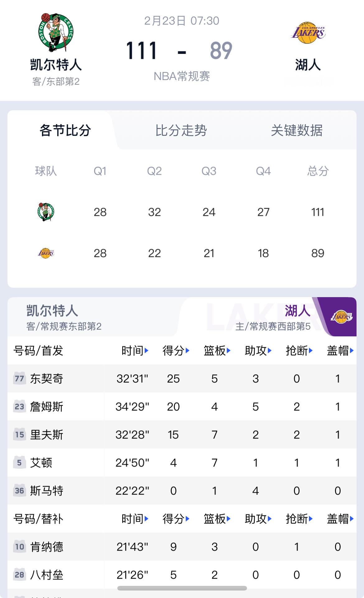Click jersey number 77 badge for 东契奇
Screen dimensions: 364x598
tap(20, 379)
